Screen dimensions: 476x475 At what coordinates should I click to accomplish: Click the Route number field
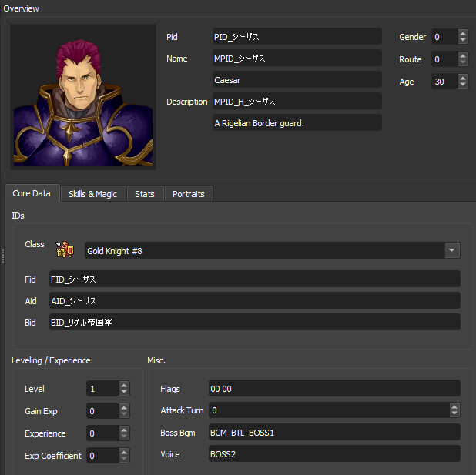(x=445, y=59)
